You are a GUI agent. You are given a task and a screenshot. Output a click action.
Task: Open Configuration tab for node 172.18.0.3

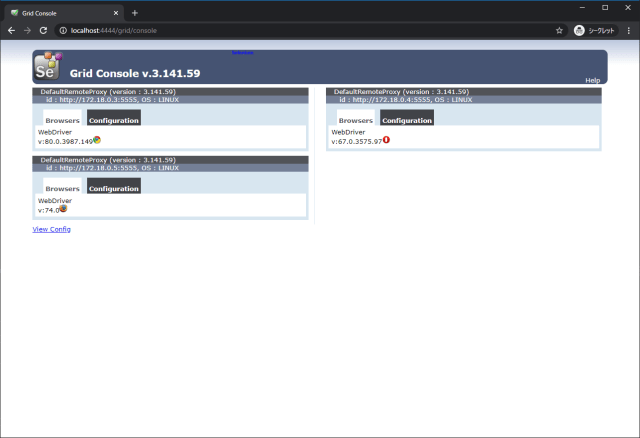(114, 118)
